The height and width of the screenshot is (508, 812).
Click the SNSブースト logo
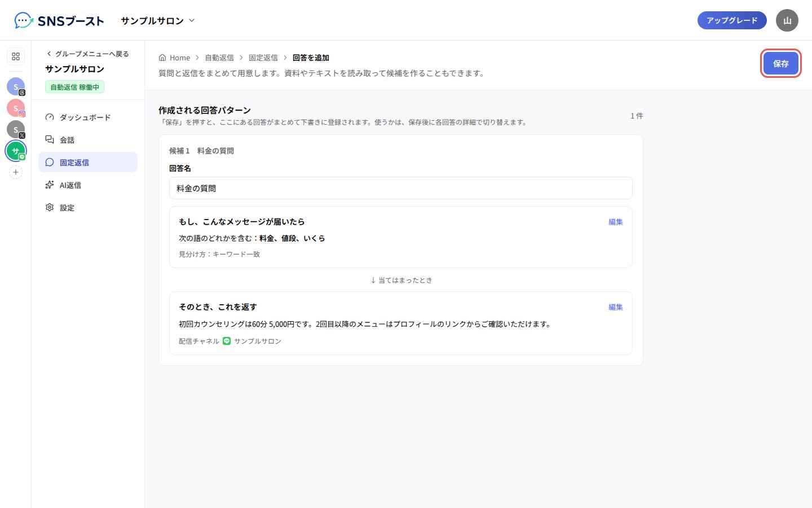click(59, 20)
